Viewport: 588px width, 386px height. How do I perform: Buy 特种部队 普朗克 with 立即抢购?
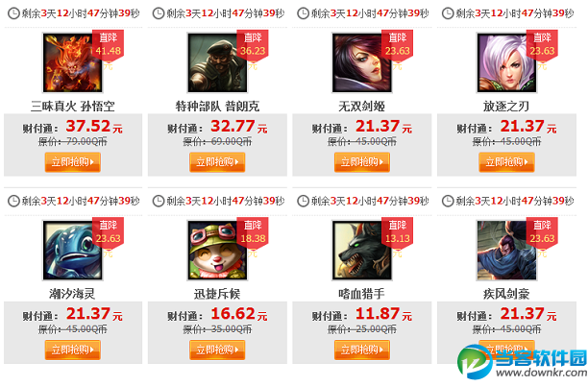(x=217, y=162)
